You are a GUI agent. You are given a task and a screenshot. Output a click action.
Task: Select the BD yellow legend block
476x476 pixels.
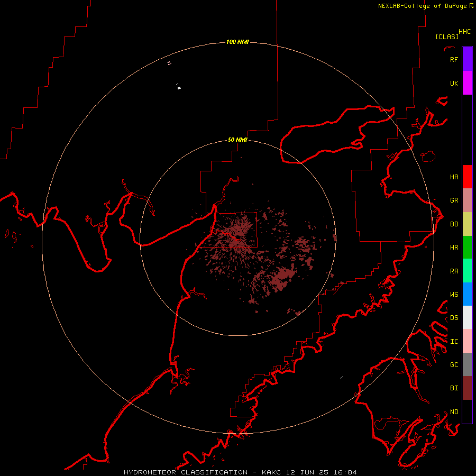coord(467,224)
